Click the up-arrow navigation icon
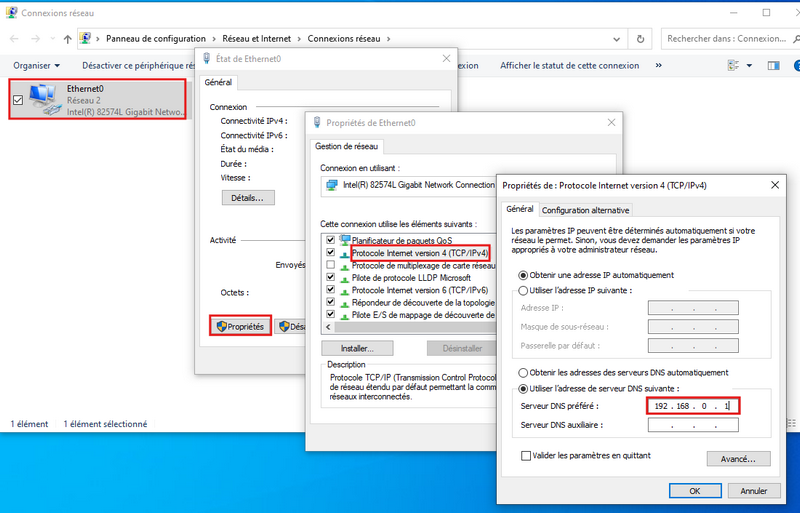Screen dimensions: 800x513 tap(67, 39)
